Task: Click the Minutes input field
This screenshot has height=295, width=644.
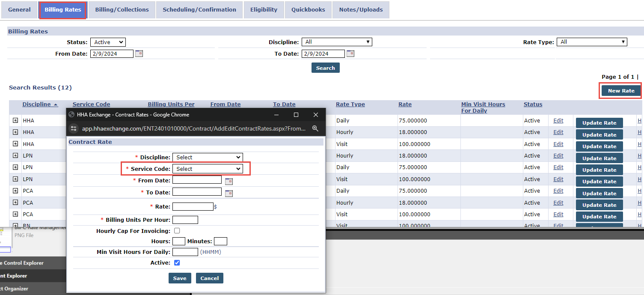Action: pyautogui.click(x=220, y=241)
